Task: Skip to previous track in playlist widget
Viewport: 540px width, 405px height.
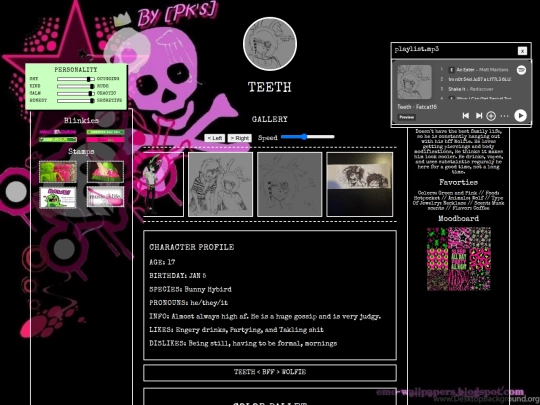Action: tap(466, 116)
